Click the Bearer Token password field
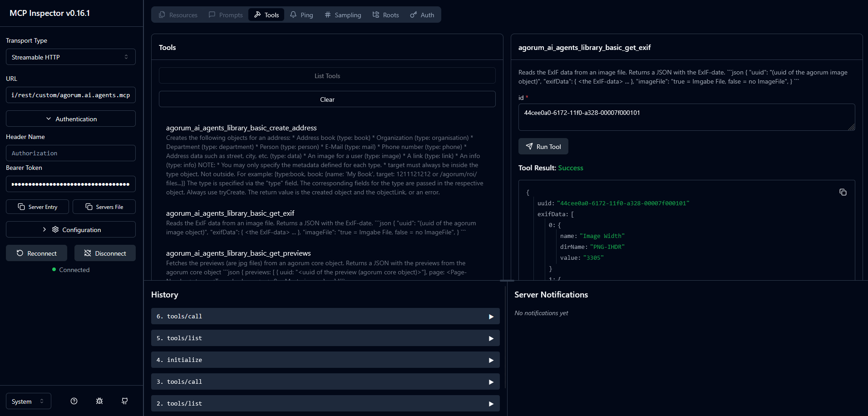 coord(71,184)
